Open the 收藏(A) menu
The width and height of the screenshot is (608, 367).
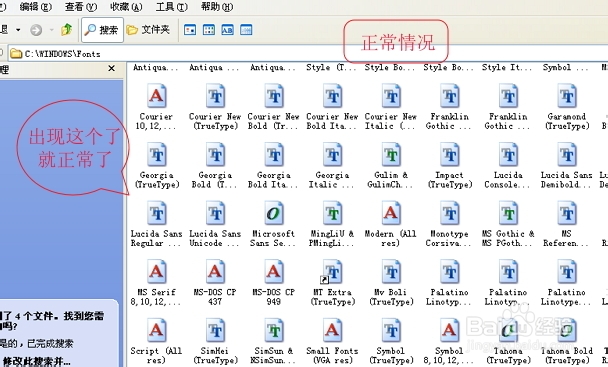pyautogui.click(x=126, y=7)
